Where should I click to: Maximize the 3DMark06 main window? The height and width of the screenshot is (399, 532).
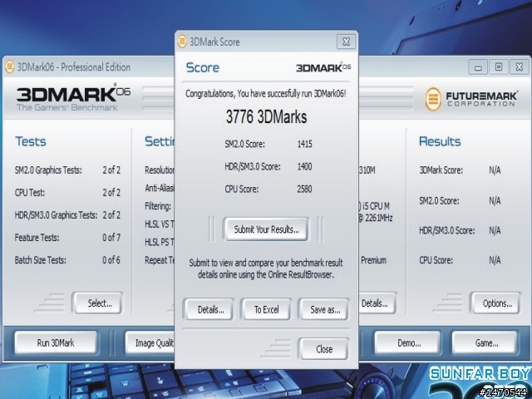(x=499, y=66)
